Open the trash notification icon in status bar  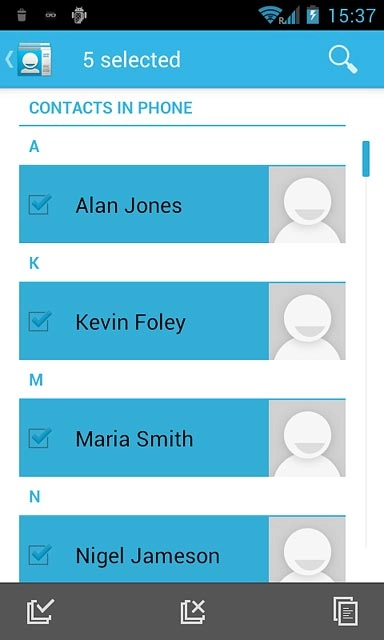pos(22,16)
